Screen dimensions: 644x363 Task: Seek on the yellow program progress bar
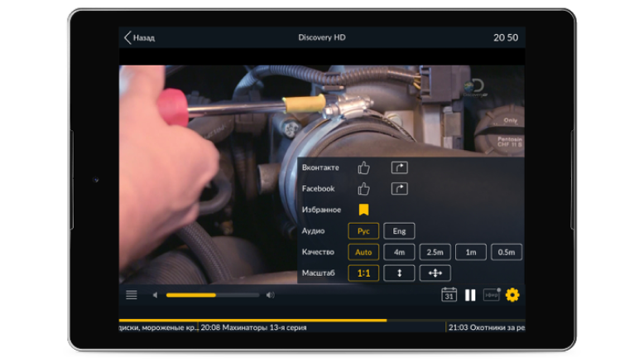click(x=322, y=320)
